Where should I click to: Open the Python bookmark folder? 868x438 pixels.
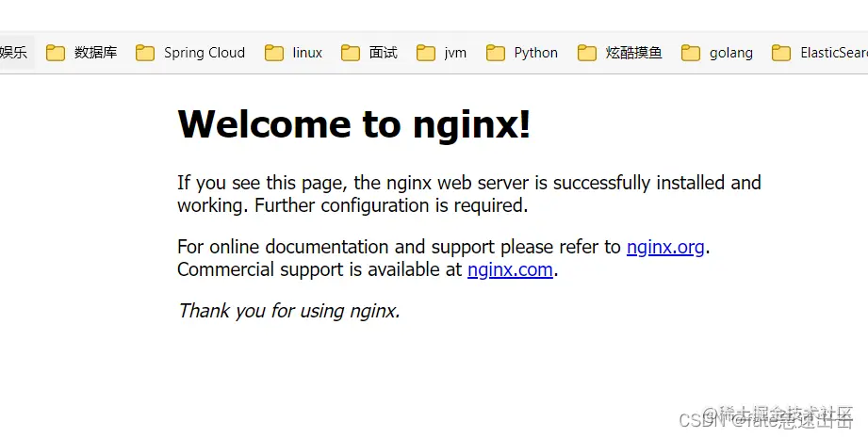tap(522, 53)
